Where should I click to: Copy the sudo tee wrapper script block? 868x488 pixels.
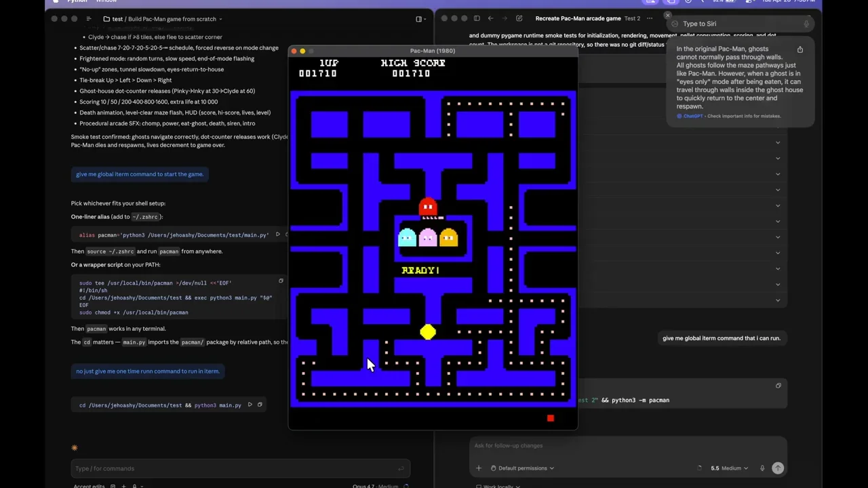281,281
